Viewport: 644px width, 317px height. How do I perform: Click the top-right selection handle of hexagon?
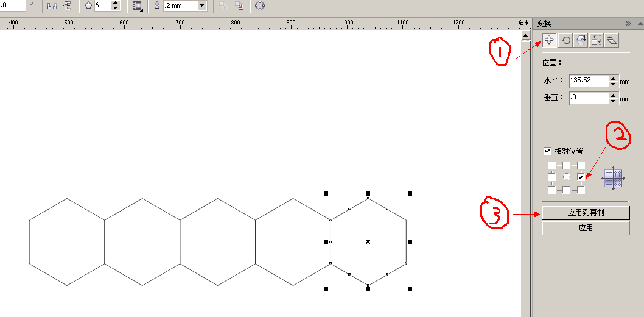(410, 193)
